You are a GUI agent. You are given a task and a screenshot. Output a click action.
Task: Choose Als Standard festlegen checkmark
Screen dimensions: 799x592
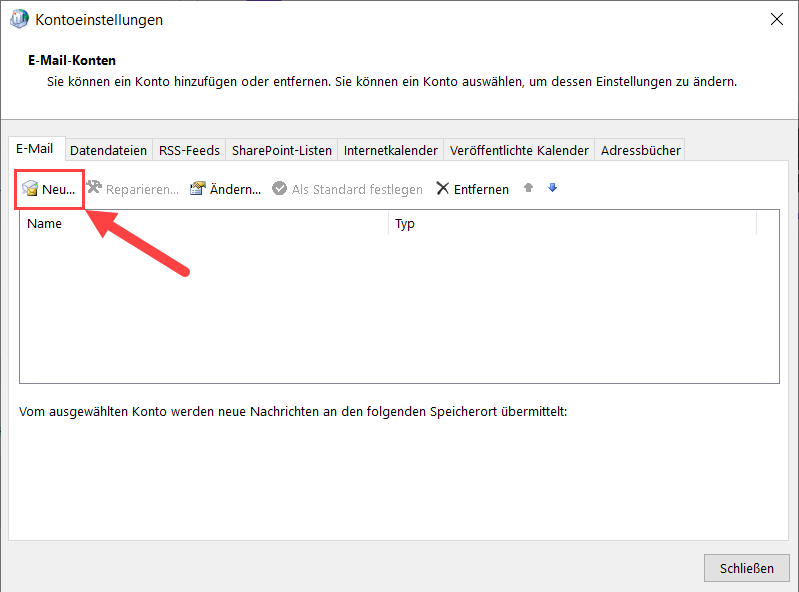280,189
